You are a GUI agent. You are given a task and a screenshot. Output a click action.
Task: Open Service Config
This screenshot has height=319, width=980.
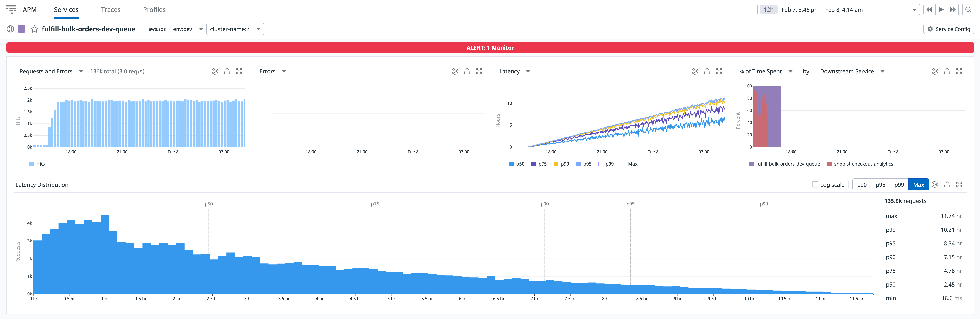coord(948,29)
